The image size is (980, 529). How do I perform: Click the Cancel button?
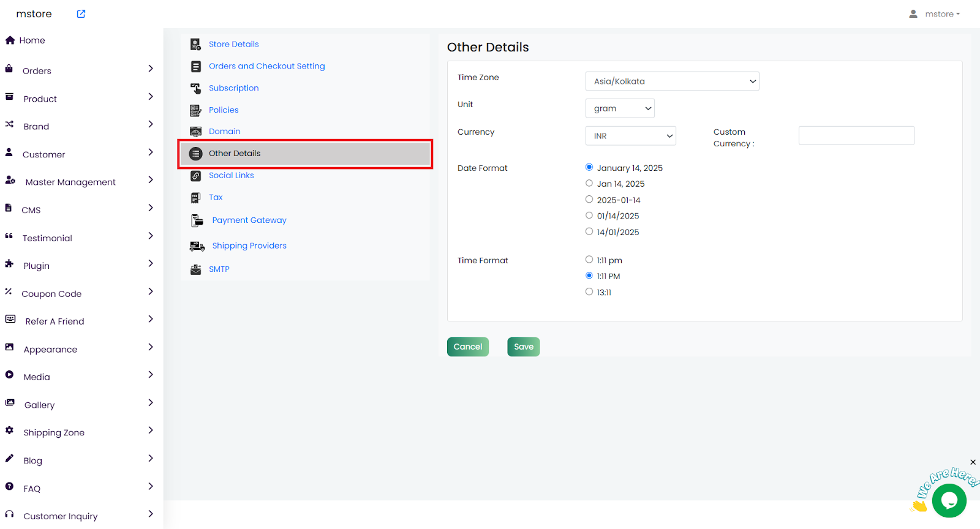click(x=468, y=347)
